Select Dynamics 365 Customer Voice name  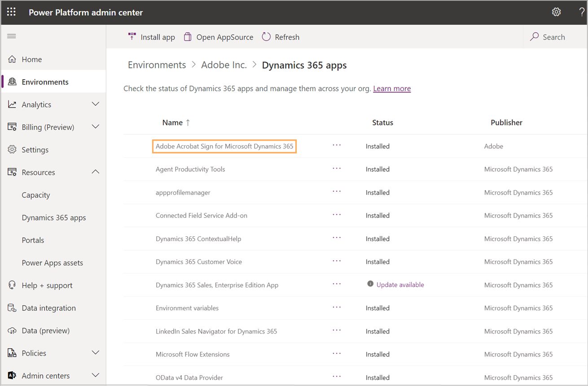point(199,262)
